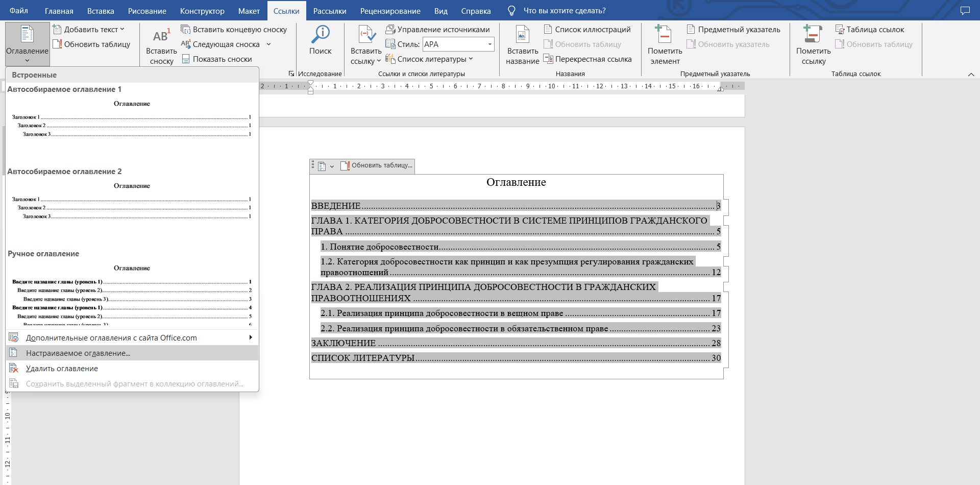Viewport: 980px width, 485px height.
Task: Click Таблица ссылок
Action: pyautogui.click(x=870, y=30)
